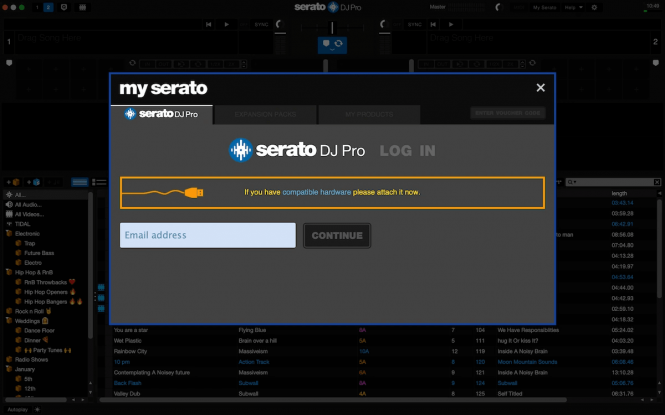The image size is (665, 415).
Task: Switch to the 2-deck layout button
Action: click(x=48, y=7)
